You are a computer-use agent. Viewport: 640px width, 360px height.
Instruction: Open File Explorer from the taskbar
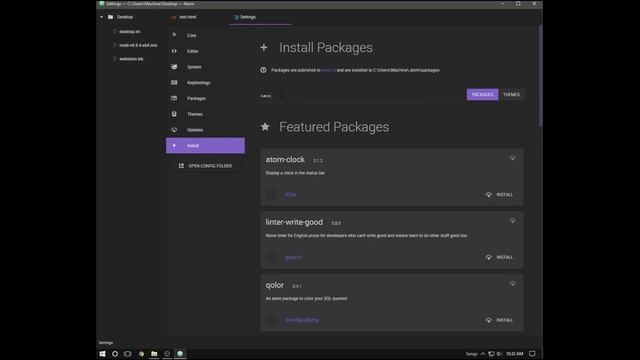154,354
